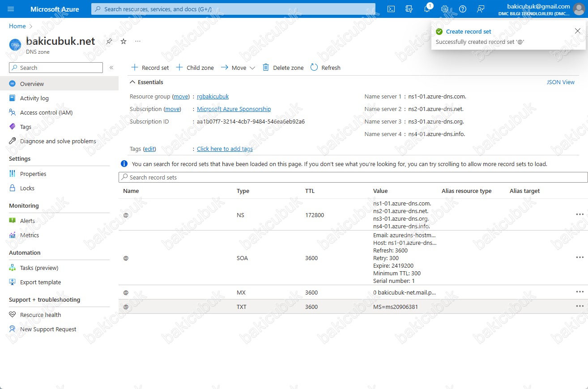Select Click here to add tags
This screenshot has width=588, height=389.
click(225, 149)
